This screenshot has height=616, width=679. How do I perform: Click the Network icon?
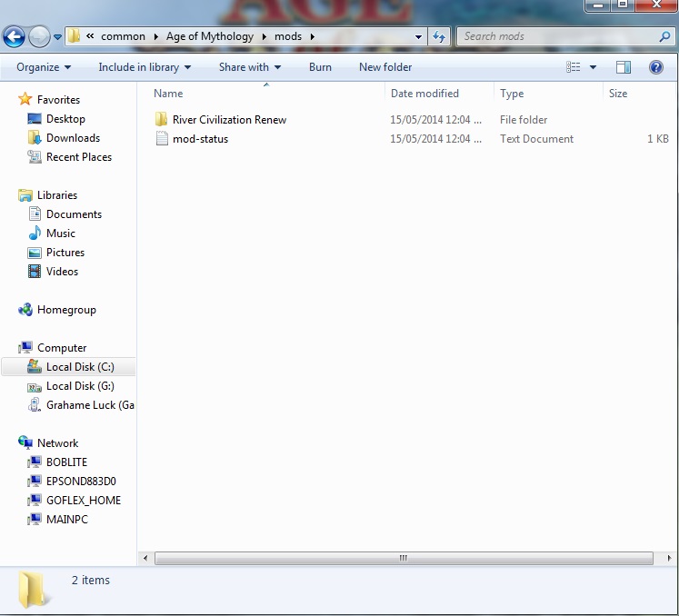tap(25, 442)
